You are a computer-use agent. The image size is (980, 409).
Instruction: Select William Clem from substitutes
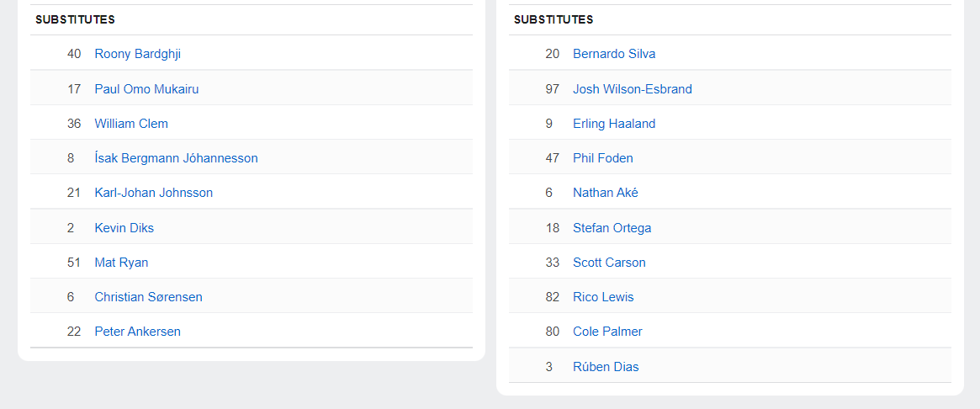pos(131,124)
